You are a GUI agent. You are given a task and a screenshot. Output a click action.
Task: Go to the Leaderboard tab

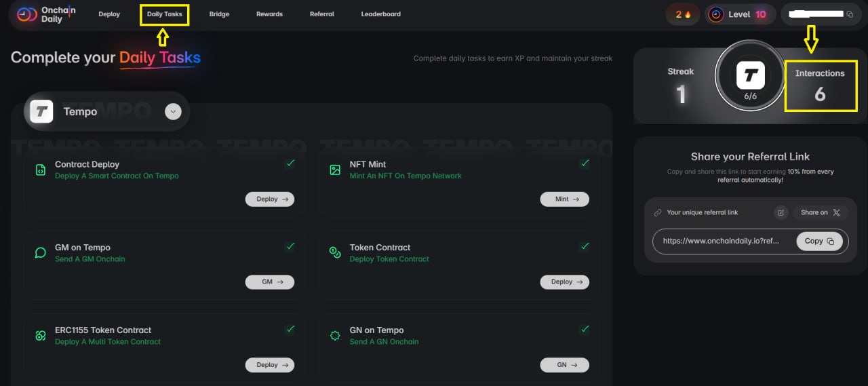380,14
